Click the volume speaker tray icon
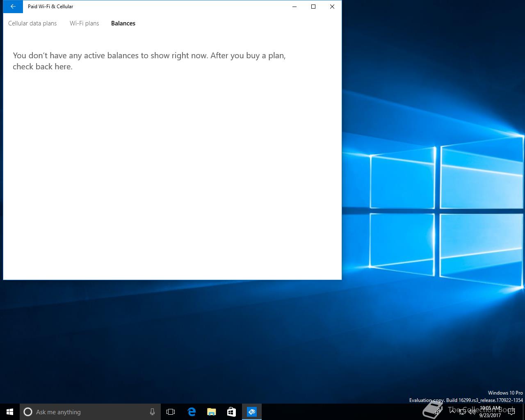 coord(472,412)
